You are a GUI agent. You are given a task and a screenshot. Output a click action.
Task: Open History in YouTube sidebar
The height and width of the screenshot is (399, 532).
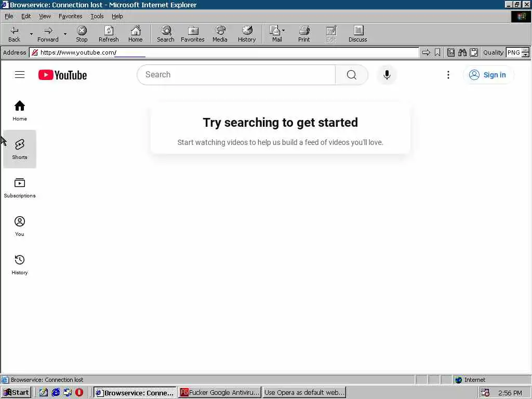tap(20, 264)
